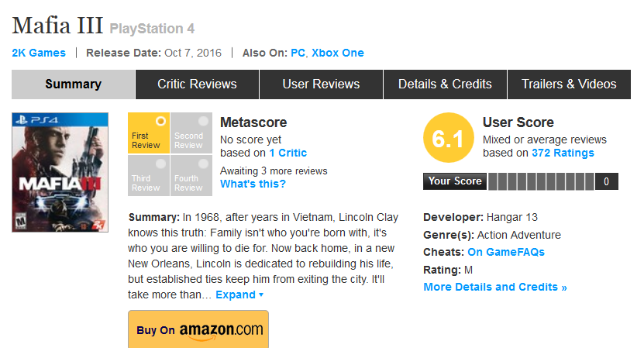The width and height of the screenshot is (644, 348).
Task: Open the PC version link
Action: click(298, 53)
